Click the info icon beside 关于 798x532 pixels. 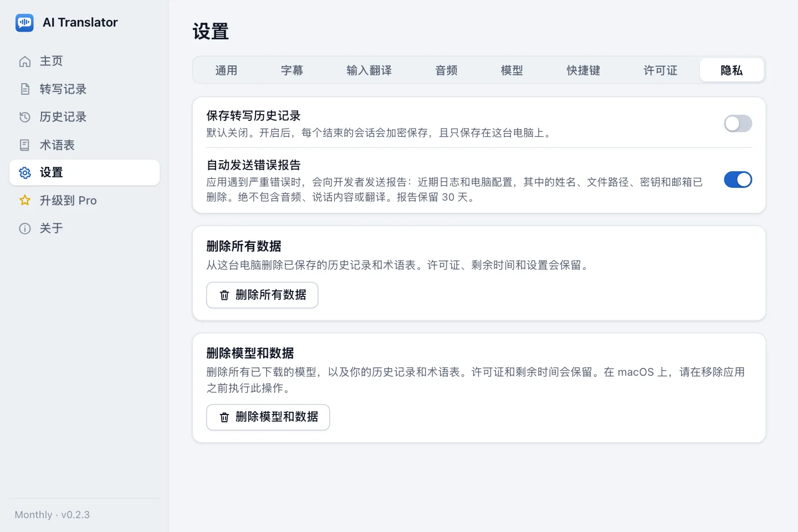pos(25,228)
